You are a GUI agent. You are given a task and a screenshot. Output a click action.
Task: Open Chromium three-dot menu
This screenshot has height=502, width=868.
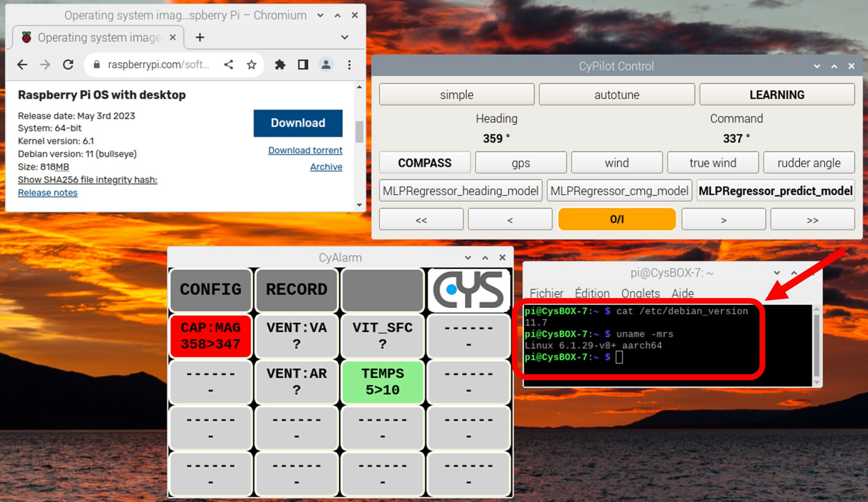pyautogui.click(x=349, y=64)
